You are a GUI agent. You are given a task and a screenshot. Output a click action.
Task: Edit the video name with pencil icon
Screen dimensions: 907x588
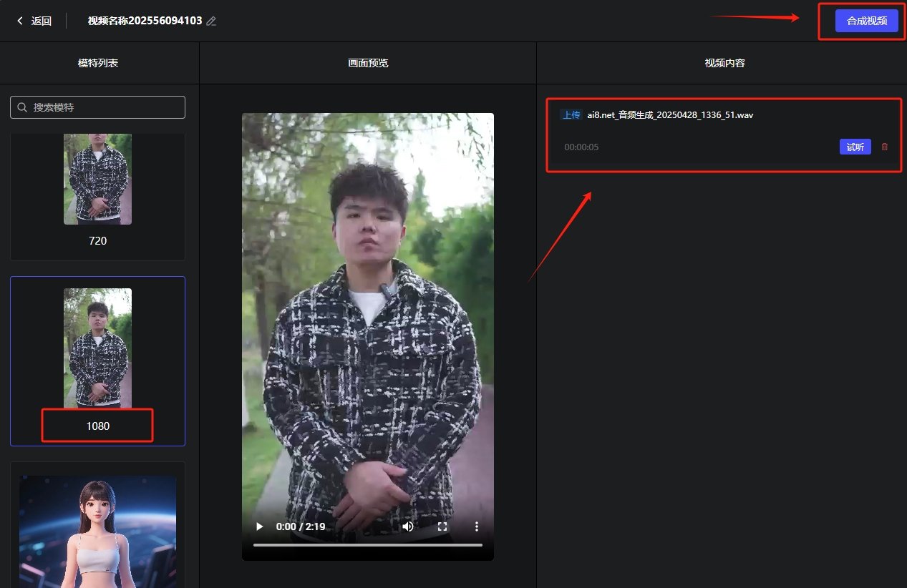coord(211,21)
